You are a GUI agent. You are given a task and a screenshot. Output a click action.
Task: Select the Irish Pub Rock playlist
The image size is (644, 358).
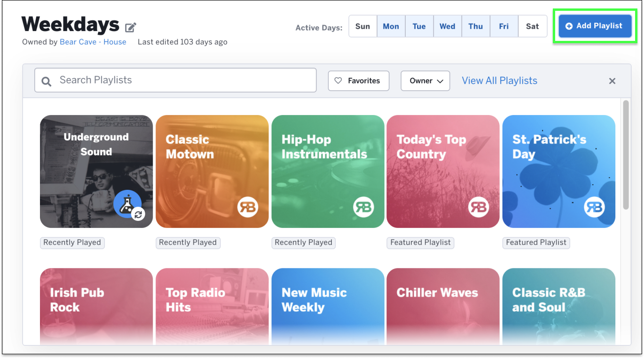[96, 306]
